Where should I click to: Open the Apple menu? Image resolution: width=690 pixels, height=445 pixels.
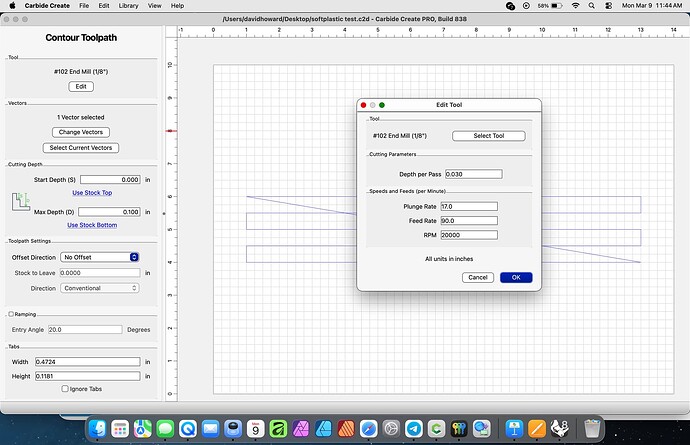point(12,6)
